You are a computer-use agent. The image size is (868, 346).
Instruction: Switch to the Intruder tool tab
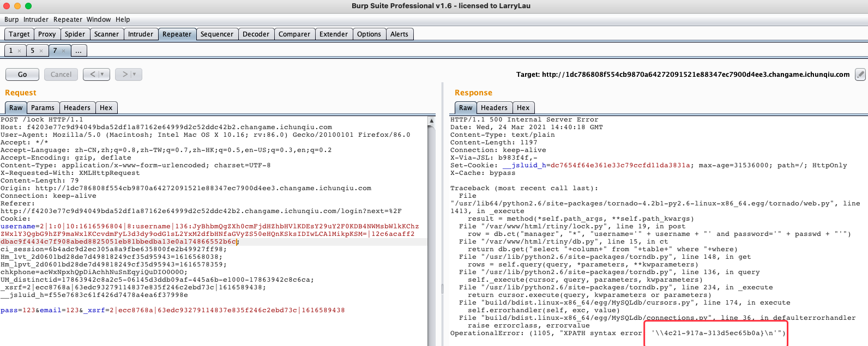tap(141, 34)
